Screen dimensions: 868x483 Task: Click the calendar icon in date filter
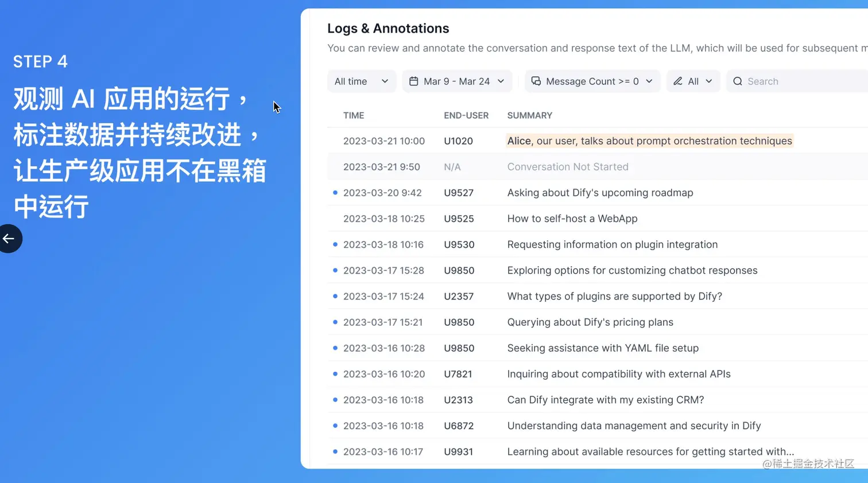coord(413,81)
